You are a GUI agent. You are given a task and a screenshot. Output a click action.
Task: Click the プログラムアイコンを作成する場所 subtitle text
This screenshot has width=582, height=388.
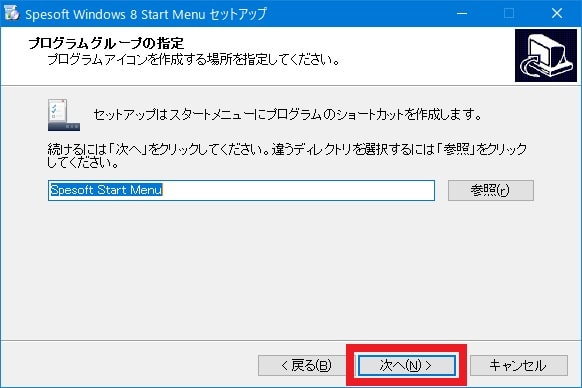[193, 59]
